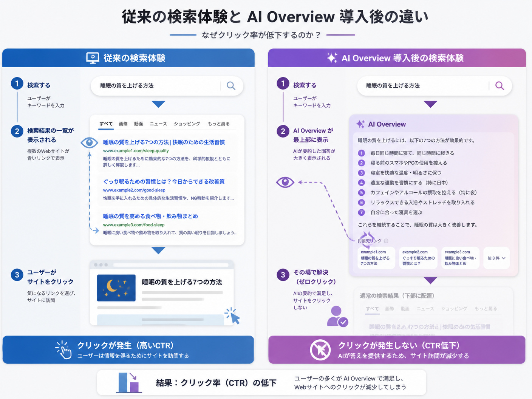The image size is (532, 399).
Task: Click URL www.example3.com/food-sleep
Action: pyautogui.click(x=134, y=225)
